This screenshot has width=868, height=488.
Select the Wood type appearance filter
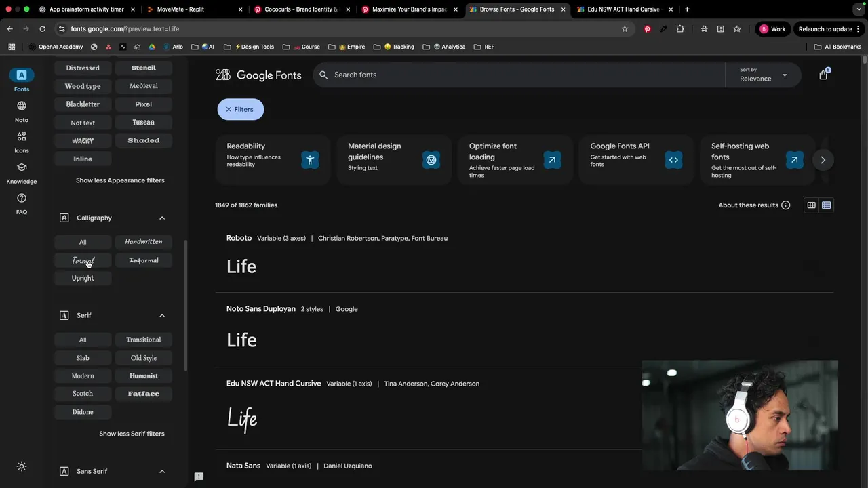coord(83,86)
